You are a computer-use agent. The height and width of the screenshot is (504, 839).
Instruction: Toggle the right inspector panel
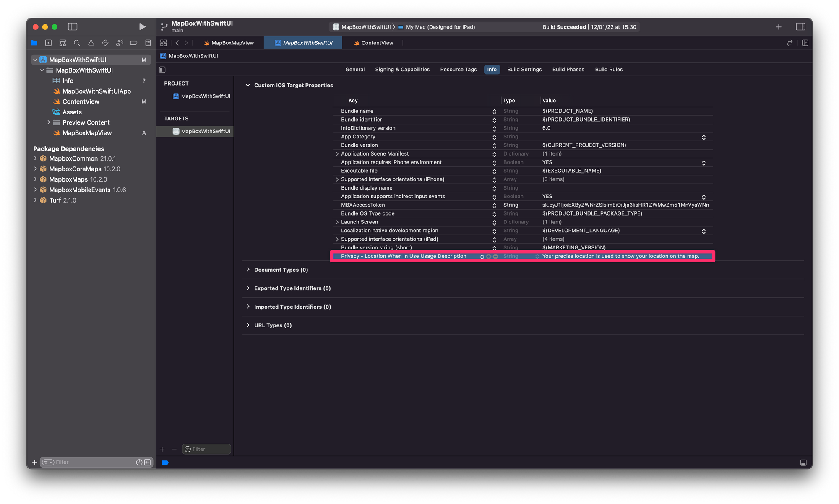800,27
